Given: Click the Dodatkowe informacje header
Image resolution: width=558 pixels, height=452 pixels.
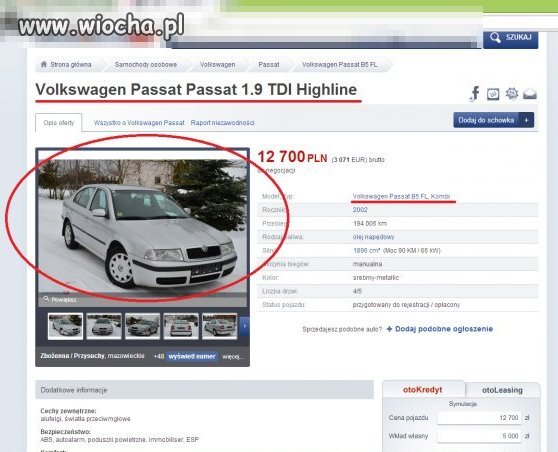Looking at the screenshot, I should click(205, 390).
